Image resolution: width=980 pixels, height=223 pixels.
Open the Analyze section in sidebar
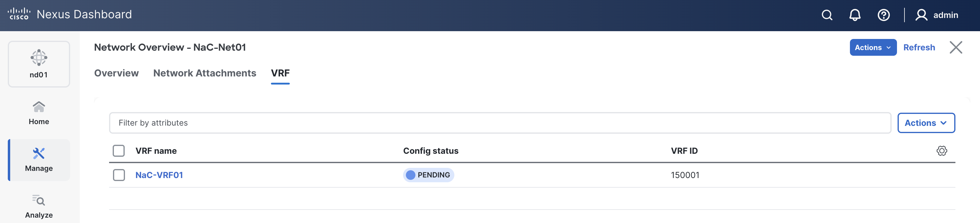tap(39, 206)
